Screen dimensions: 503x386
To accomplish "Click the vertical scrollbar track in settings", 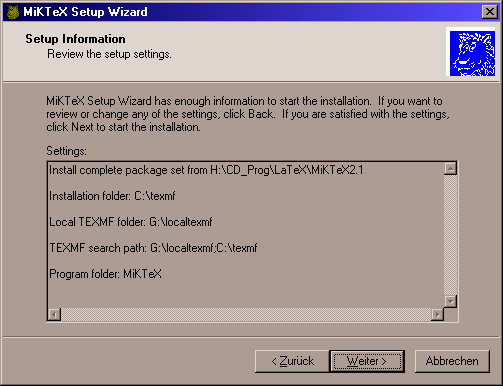I will point(450,235).
